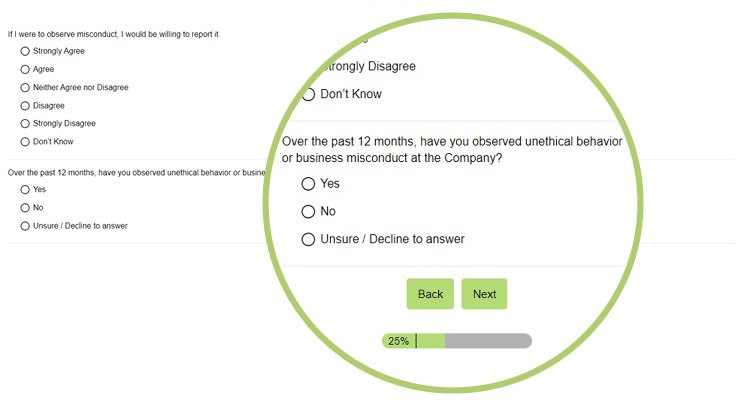Choose Don't Know in the small survey list
Screen dimensions: 745x400
coord(25,142)
